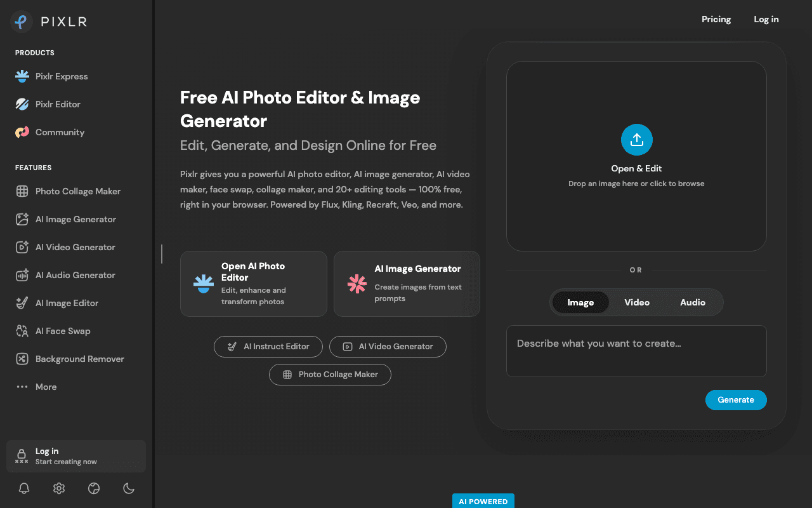Expand the More features item
812x508 pixels.
(x=36, y=387)
